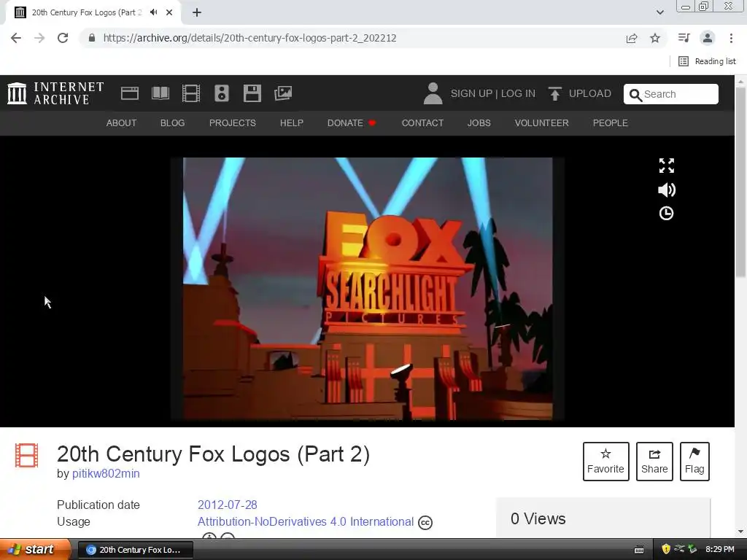Select the 20th Century Fox taskbar item

(135, 550)
